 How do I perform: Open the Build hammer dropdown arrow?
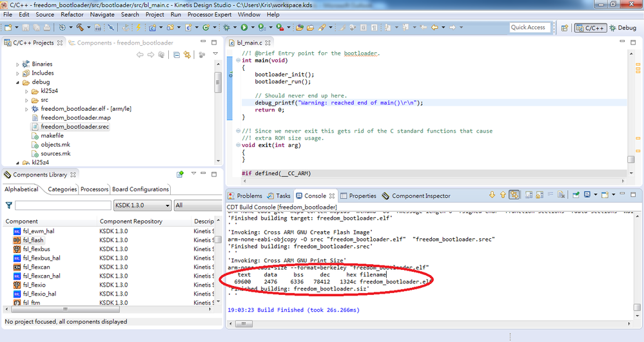(88, 28)
